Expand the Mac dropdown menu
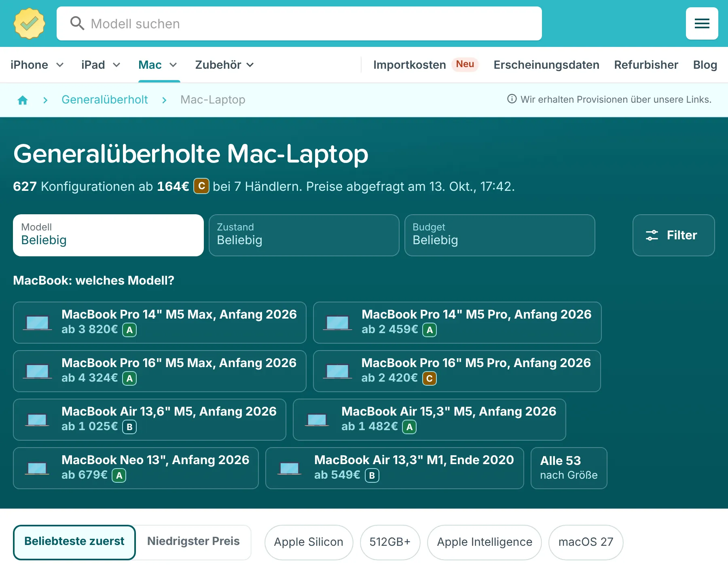Viewport: 728px width, 566px height. tap(158, 65)
